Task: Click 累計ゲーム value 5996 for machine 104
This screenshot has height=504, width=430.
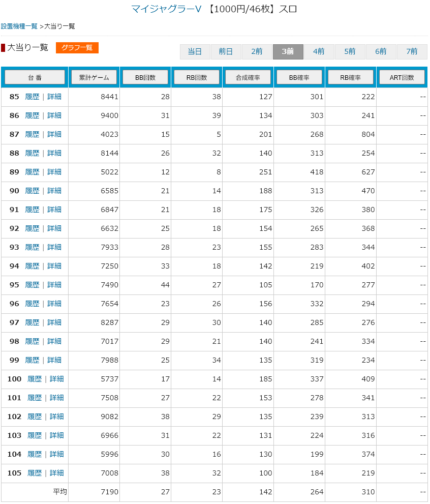Action: 109,454
